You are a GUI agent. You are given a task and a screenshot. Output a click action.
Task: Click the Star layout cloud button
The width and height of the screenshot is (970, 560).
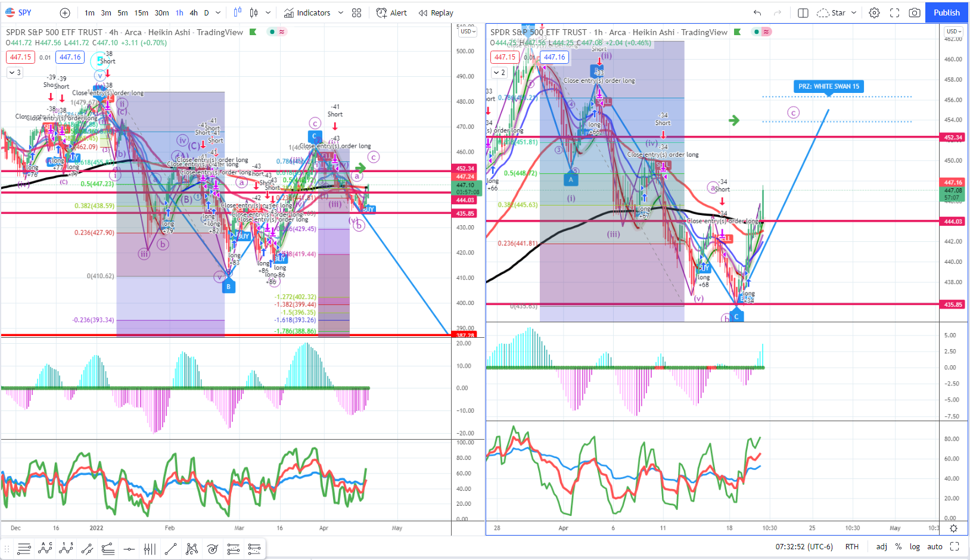pos(831,13)
